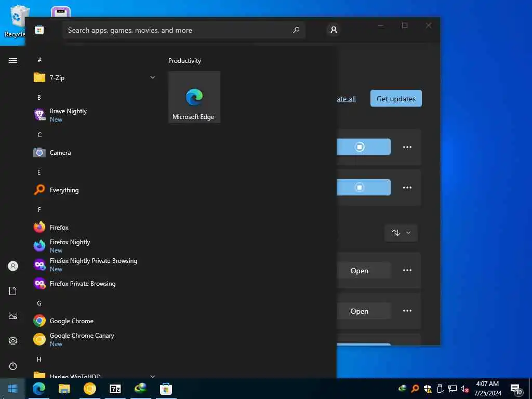Open the Microsoft Edge tile under Productivity
Viewport: 532px width, 399px height.
click(194, 97)
